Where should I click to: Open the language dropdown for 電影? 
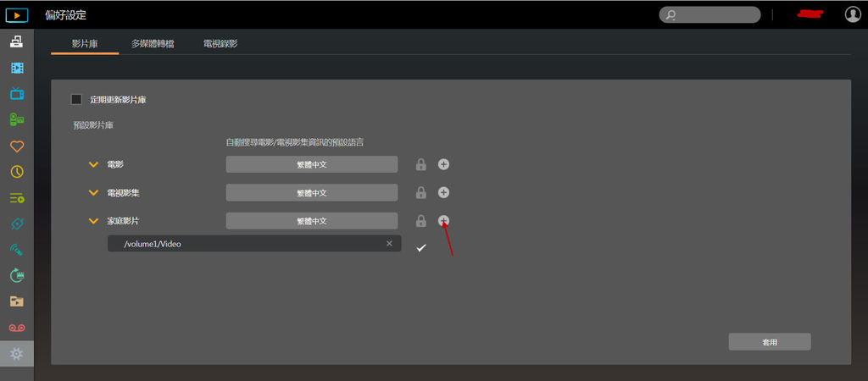point(312,164)
